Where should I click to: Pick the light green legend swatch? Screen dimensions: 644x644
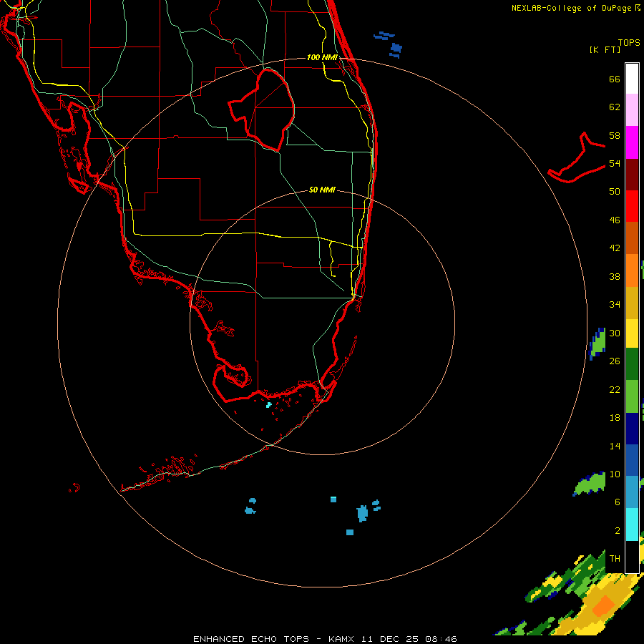[632, 396]
